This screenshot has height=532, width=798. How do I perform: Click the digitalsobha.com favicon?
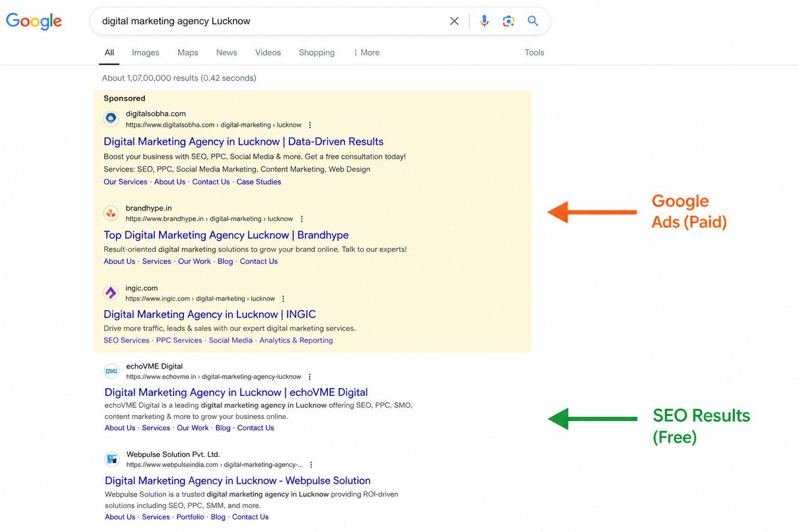point(111,118)
